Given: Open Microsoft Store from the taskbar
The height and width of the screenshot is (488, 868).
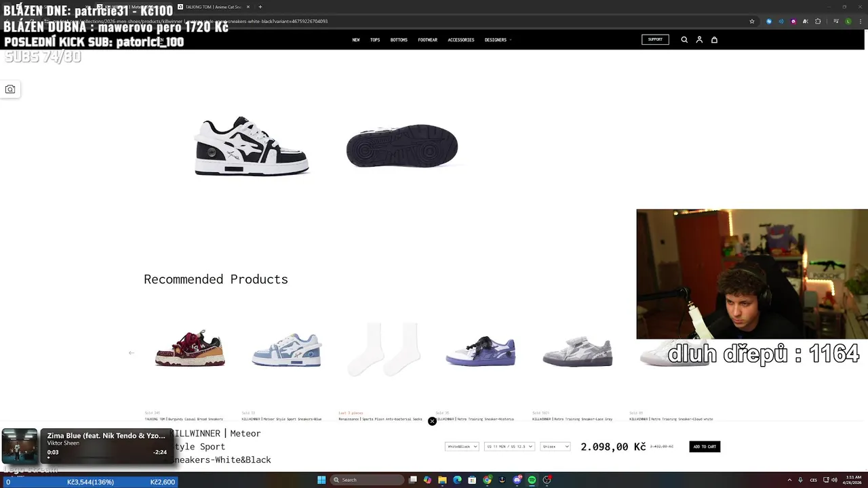Looking at the screenshot, I should click(x=472, y=480).
